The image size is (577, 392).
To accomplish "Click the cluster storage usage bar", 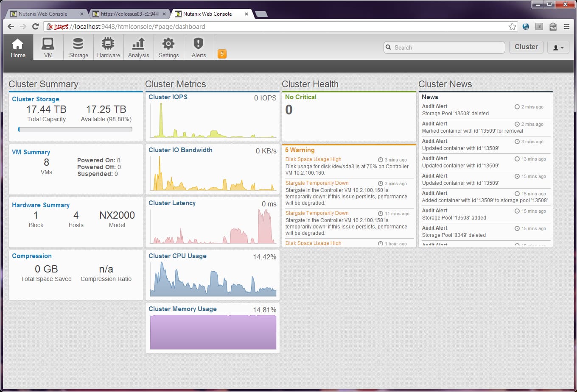I will point(76,129).
